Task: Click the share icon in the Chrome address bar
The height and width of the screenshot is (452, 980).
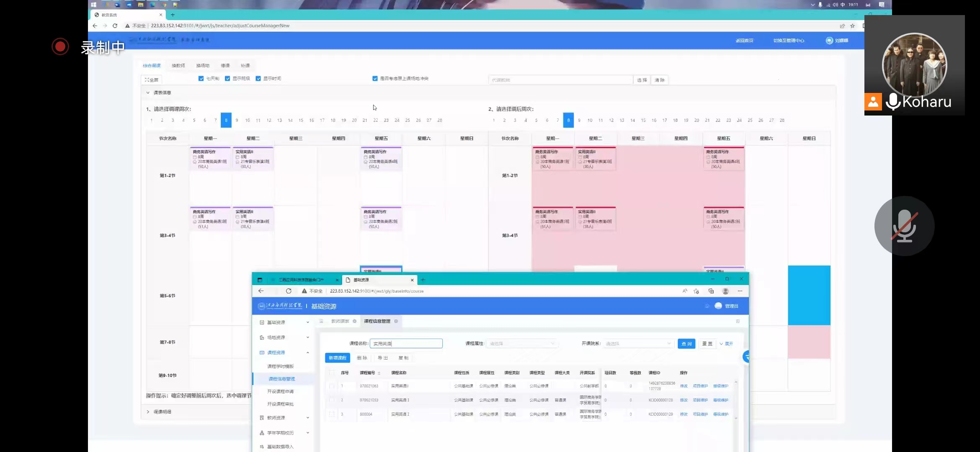Action: pyautogui.click(x=842, y=26)
